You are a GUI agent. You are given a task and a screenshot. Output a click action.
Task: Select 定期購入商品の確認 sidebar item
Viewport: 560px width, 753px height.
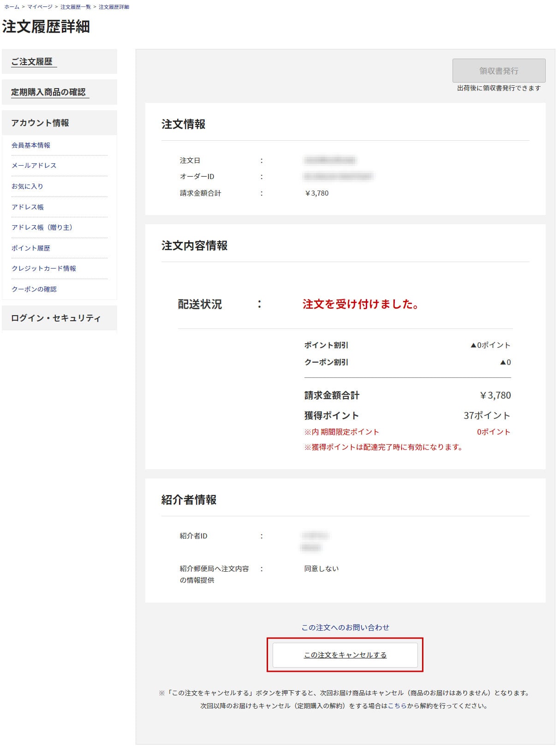click(x=48, y=92)
